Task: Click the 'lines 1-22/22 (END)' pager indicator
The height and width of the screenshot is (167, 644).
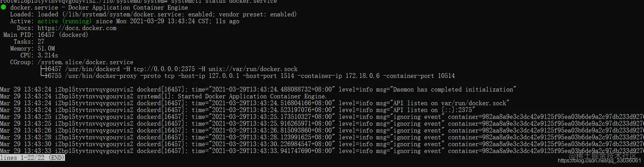Action: 32,158
